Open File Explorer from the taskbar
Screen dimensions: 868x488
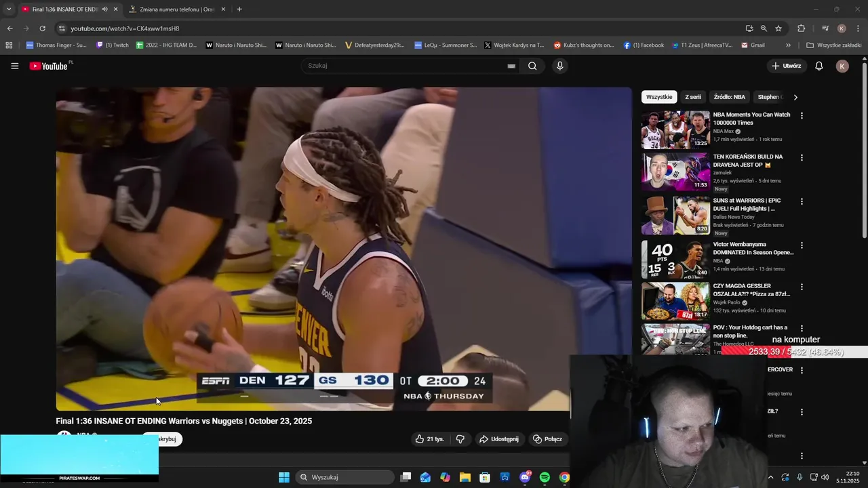click(x=465, y=477)
